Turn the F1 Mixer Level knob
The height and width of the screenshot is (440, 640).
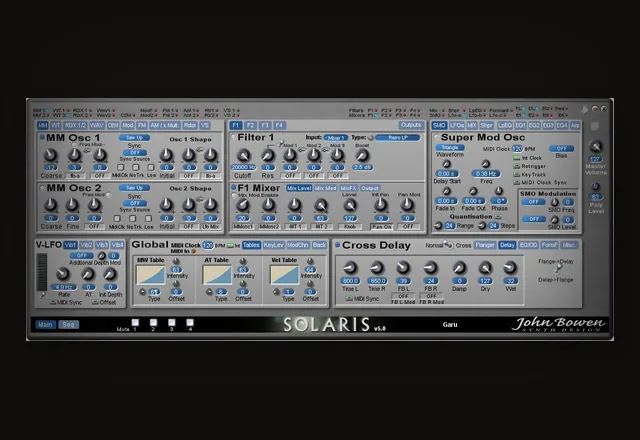[x=350, y=205]
